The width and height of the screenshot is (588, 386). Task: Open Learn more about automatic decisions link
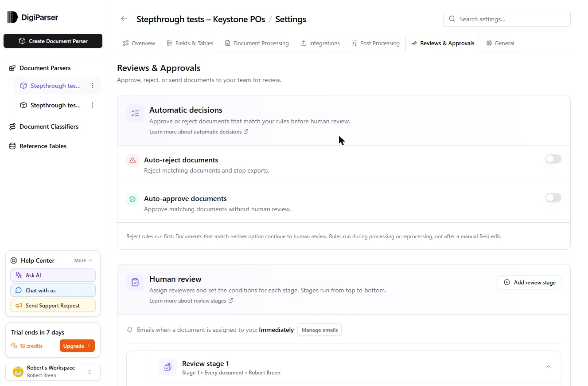(199, 132)
